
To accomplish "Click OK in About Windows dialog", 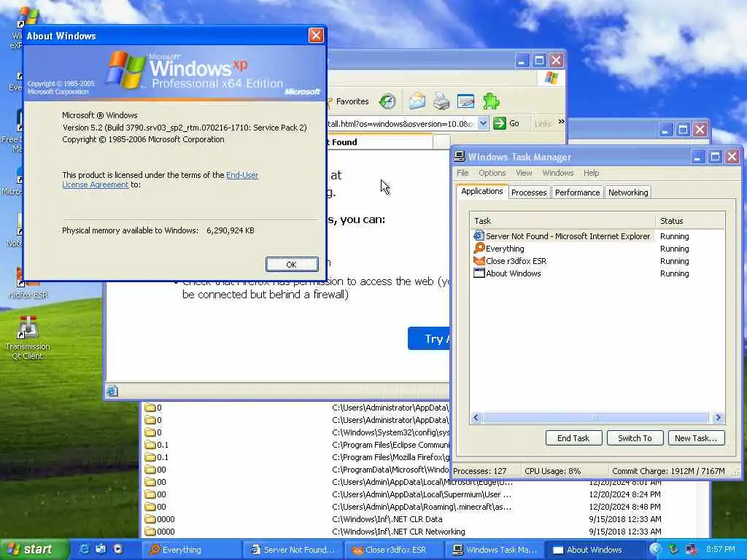I will point(292,264).
